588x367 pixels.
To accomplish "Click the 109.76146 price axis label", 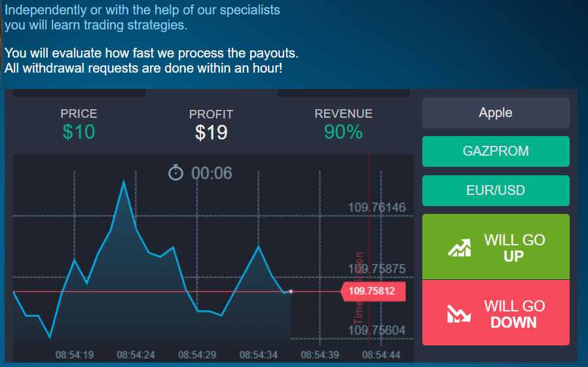I will coord(377,208).
